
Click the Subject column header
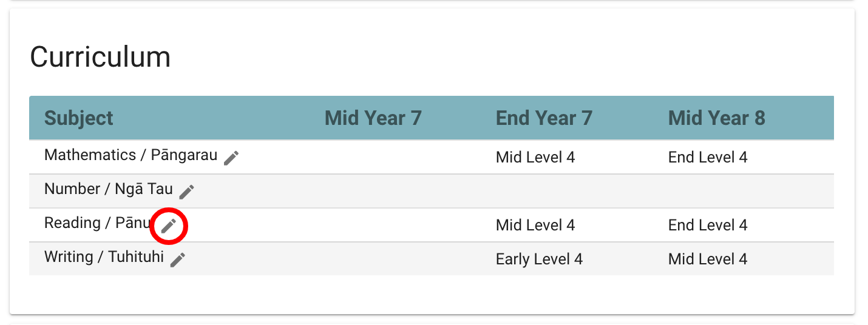[79, 118]
